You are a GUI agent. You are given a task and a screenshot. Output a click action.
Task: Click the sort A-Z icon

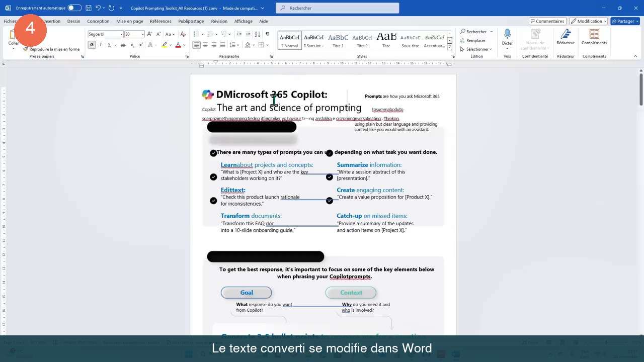(x=258, y=34)
